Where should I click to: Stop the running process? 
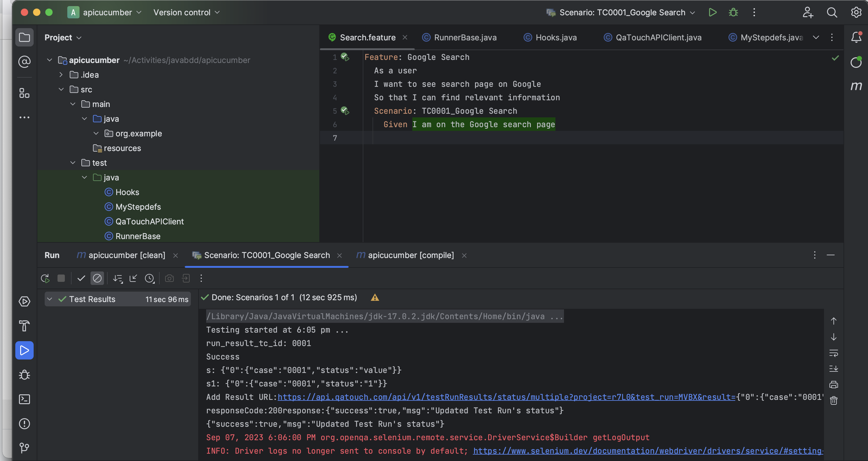(x=61, y=278)
